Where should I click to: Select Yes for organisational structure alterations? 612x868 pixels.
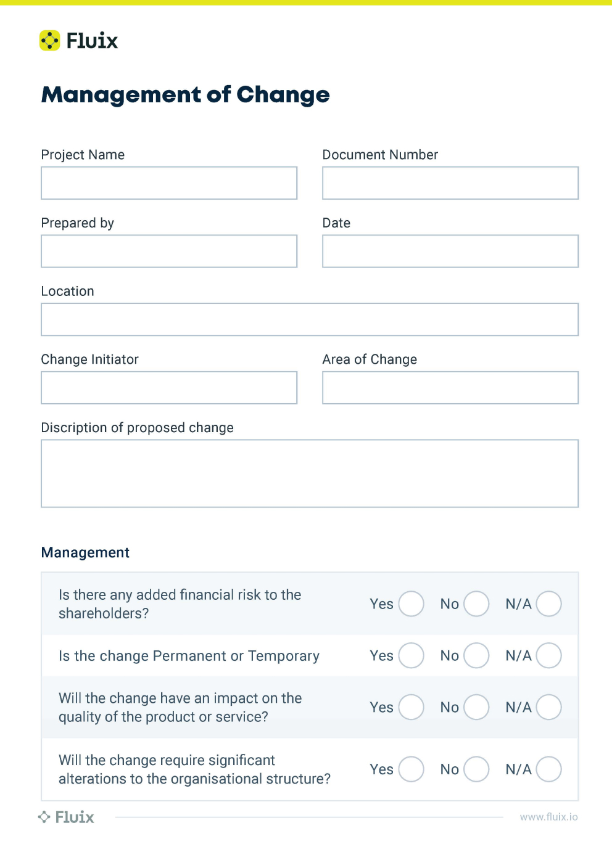tap(411, 769)
